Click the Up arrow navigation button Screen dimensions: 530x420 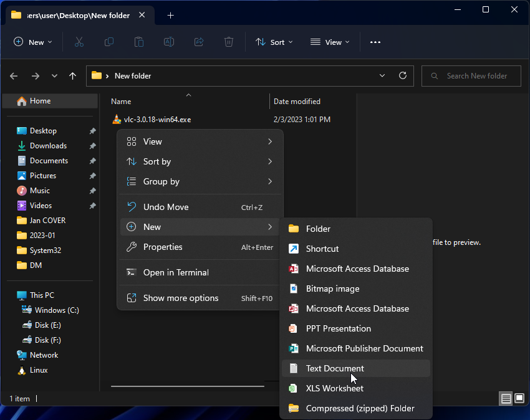[73, 75]
